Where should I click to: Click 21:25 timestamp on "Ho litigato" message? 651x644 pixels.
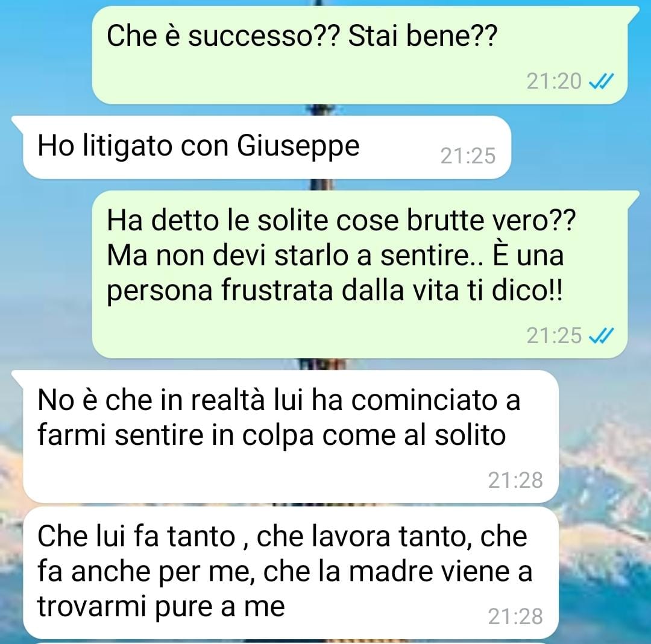(x=468, y=156)
